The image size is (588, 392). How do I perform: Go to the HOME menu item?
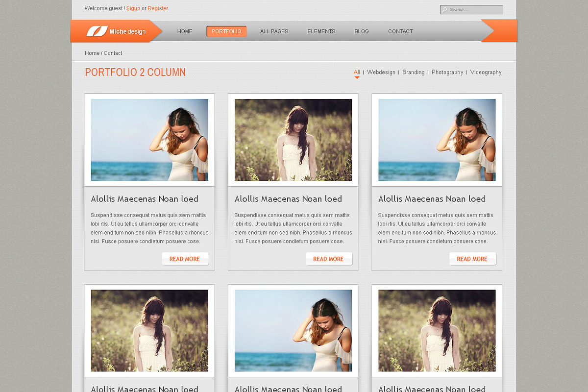point(185,31)
